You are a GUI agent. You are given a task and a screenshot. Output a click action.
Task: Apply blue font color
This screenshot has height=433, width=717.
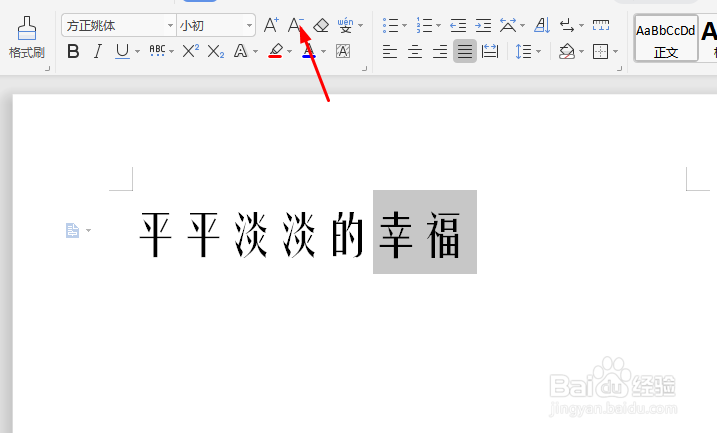coord(309,51)
